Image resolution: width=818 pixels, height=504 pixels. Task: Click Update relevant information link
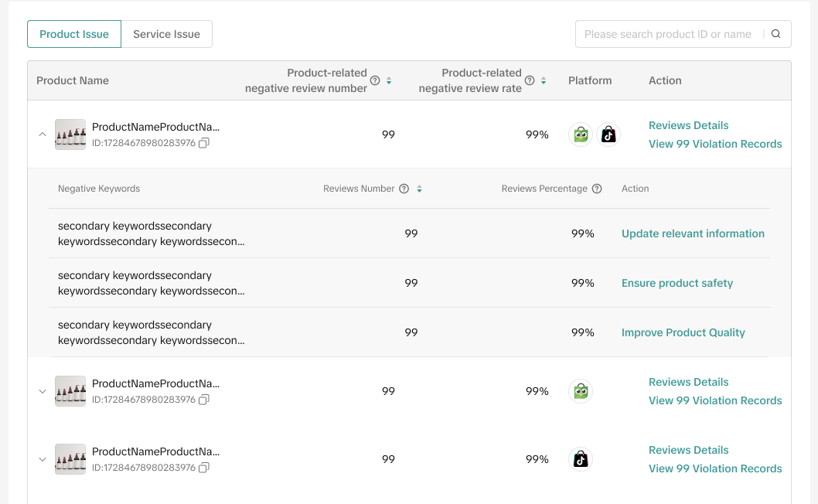pyautogui.click(x=693, y=233)
